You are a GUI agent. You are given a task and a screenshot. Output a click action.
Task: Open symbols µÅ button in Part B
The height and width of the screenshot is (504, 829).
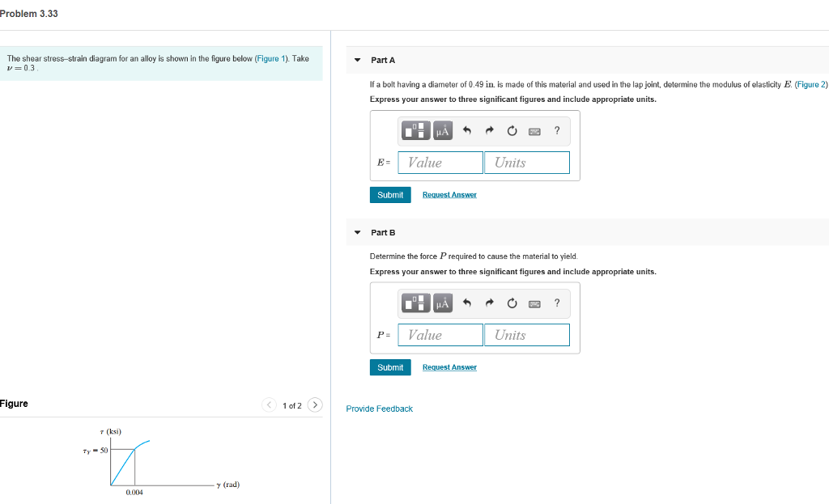click(x=443, y=303)
